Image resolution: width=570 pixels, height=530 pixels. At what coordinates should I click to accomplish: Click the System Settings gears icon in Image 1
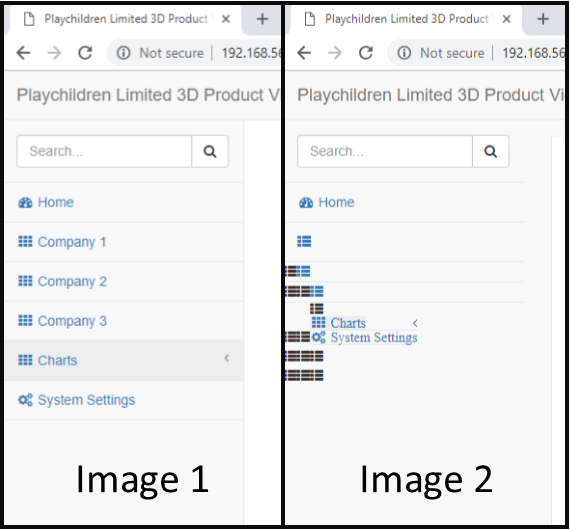point(25,400)
